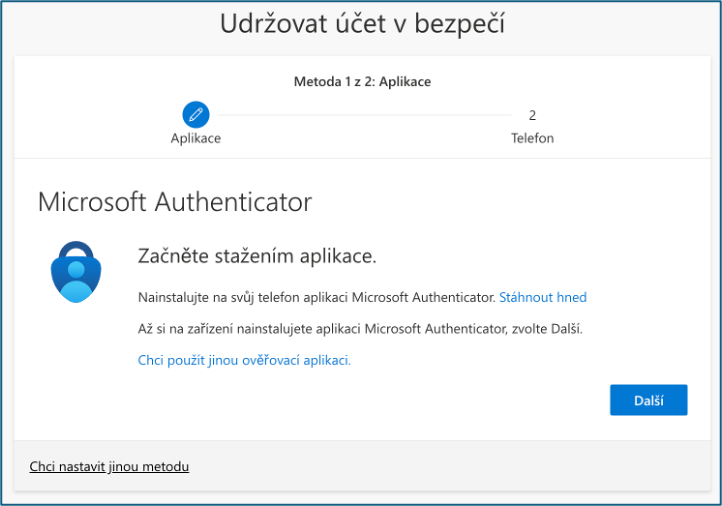Click "zvolte Další" text ending the instruction
The width and height of the screenshot is (722, 506).
547,328
